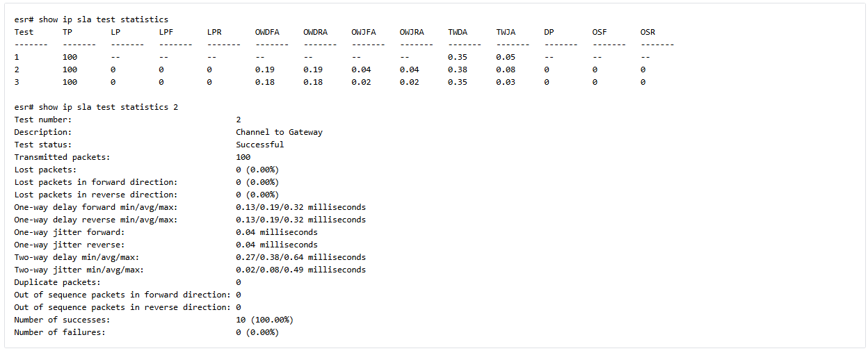Click the "Number of failures:" label
868x351 pixels.
tap(60, 332)
